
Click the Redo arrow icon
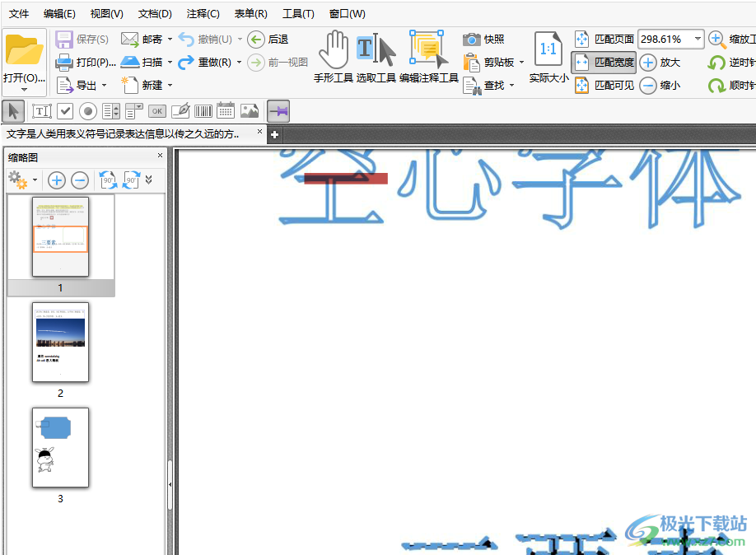pyautogui.click(x=186, y=63)
